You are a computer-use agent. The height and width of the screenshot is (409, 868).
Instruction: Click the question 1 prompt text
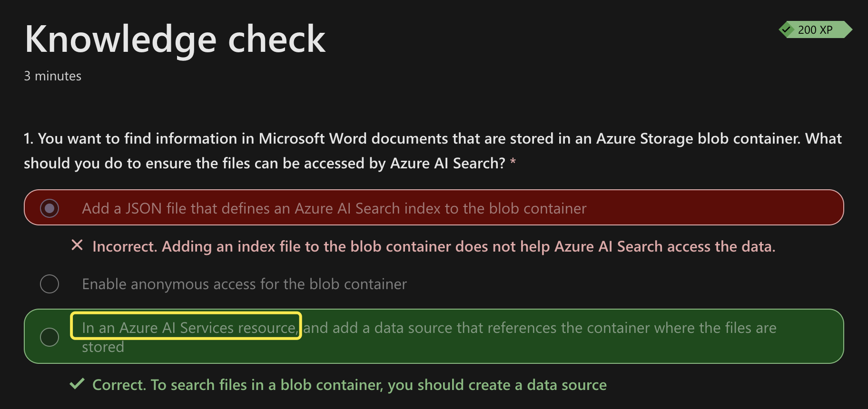tap(433, 151)
